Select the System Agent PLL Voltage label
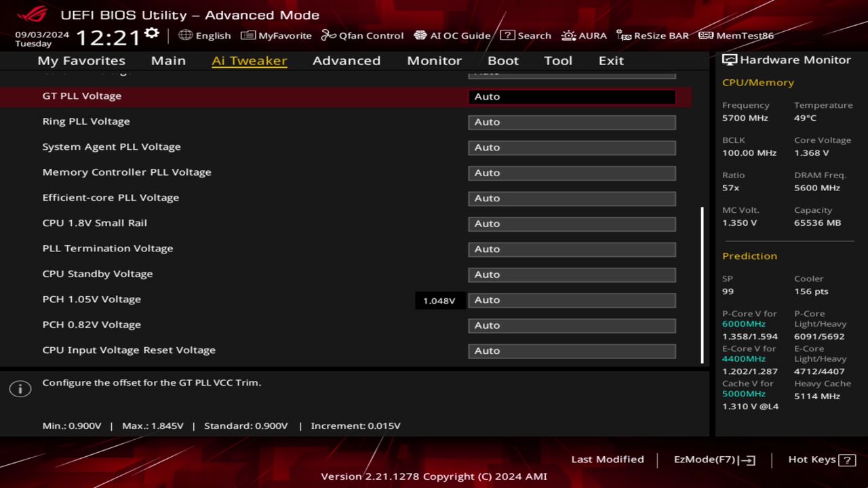Image resolution: width=868 pixels, height=488 pixels. 111,147
